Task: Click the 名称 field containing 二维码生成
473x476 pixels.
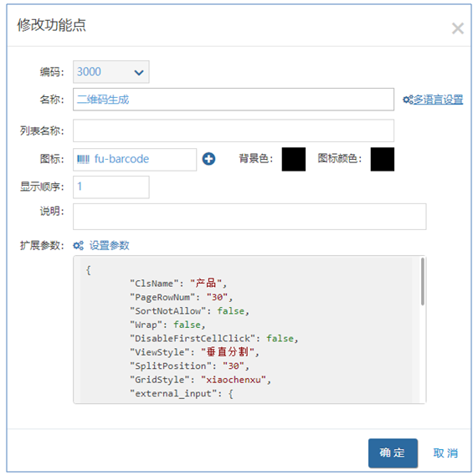Action: [234, 100]
